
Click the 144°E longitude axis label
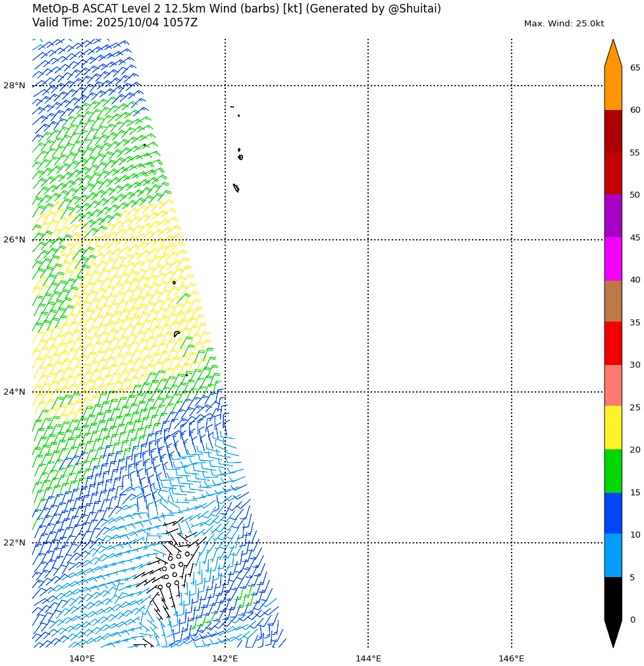tap(368, 658)
